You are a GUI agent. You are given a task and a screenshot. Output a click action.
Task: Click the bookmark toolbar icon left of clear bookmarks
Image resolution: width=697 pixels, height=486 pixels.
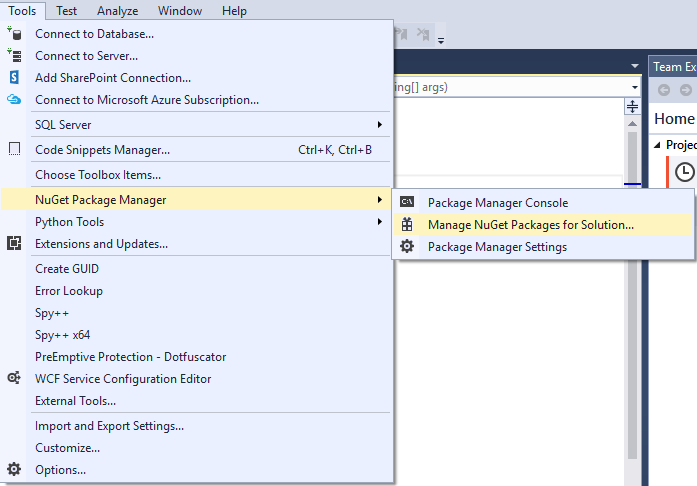click(401, 34)
